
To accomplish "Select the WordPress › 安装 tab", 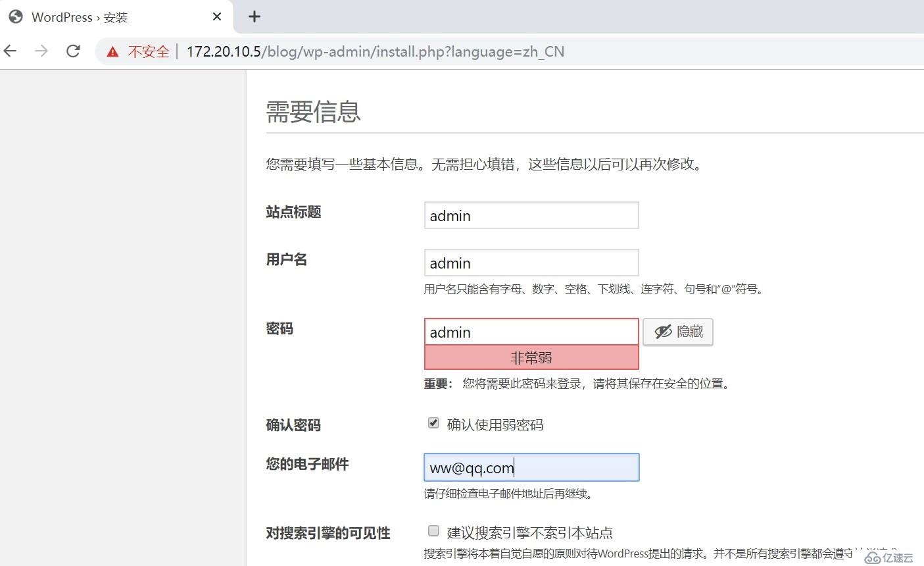I will 116,17.
